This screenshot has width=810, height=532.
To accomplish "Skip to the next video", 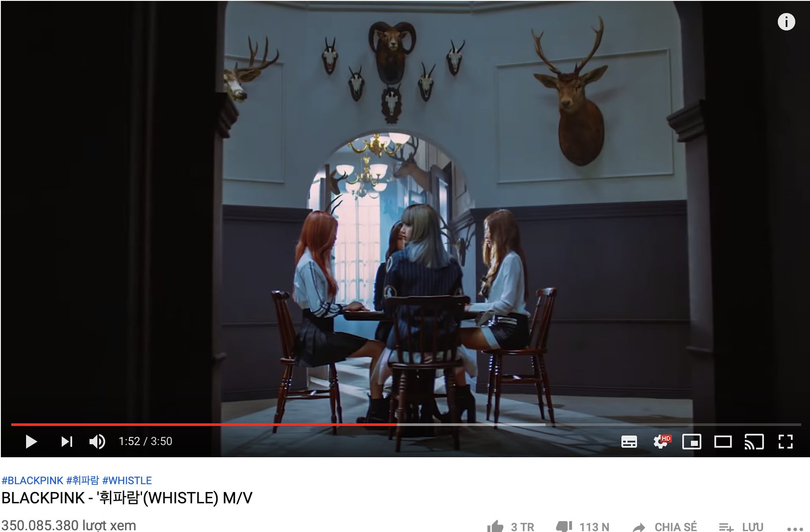I will click(x=66, y=442).
